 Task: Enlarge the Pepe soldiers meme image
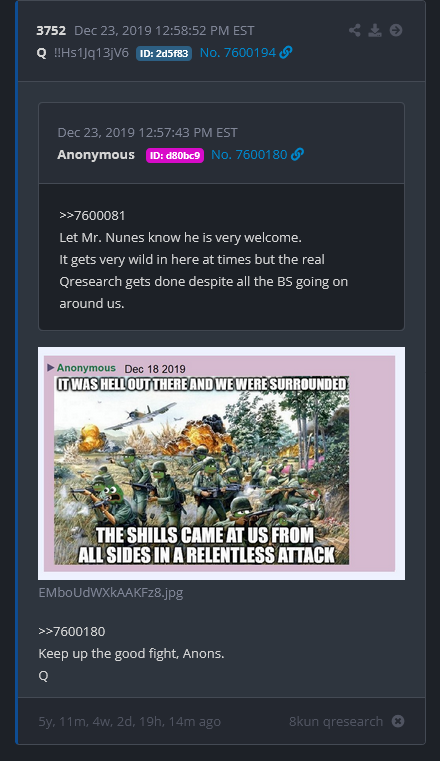point(221,463)
